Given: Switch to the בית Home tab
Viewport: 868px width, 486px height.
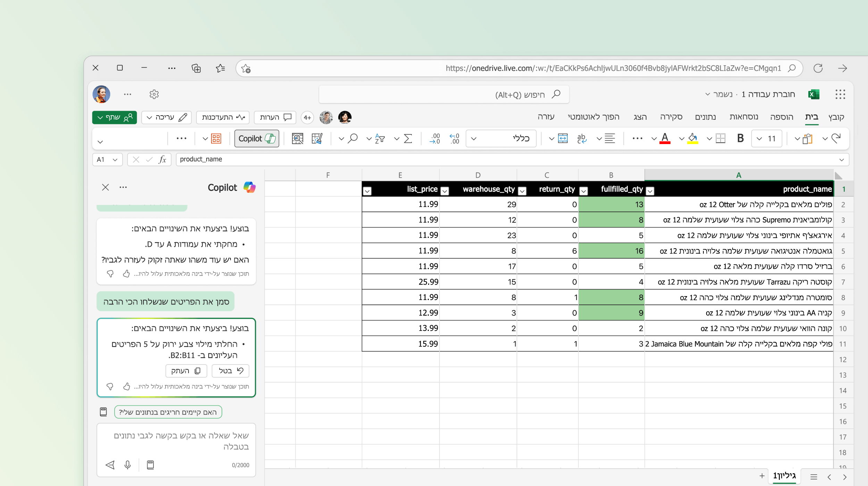Looking at the screenshot, I should click(x=811, y=117).
